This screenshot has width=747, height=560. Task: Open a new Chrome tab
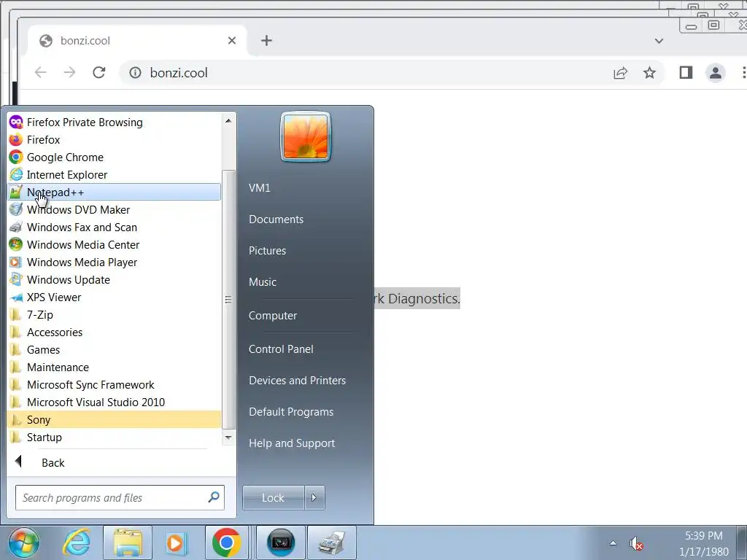267,41
